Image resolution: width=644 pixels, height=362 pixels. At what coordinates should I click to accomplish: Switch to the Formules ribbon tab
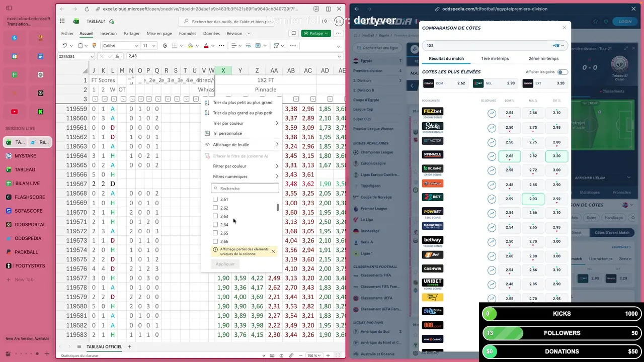(188, 33)
